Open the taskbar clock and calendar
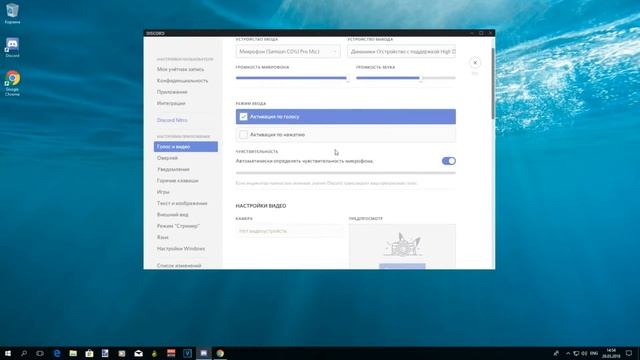Screen dimensions: 640x360 pyautogui.click(x=611, y=353)
